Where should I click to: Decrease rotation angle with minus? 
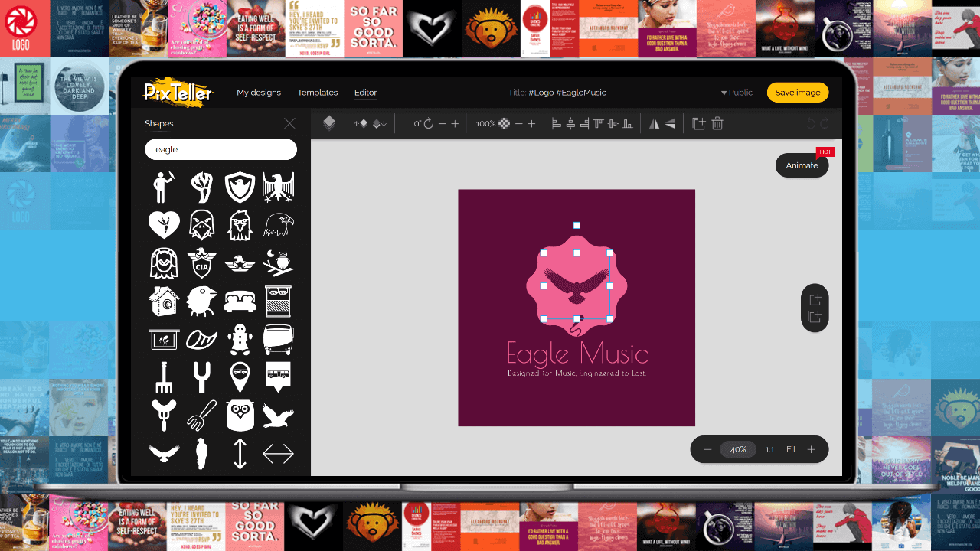click(442, 123)
